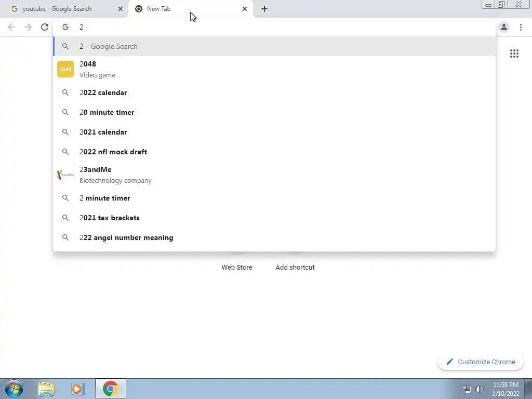Choose the '2048' video game suggestion

(x=274, y=69)
